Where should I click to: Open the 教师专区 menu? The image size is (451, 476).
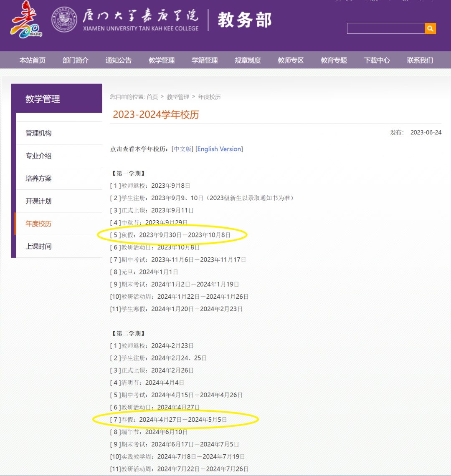tap(290, 60)
